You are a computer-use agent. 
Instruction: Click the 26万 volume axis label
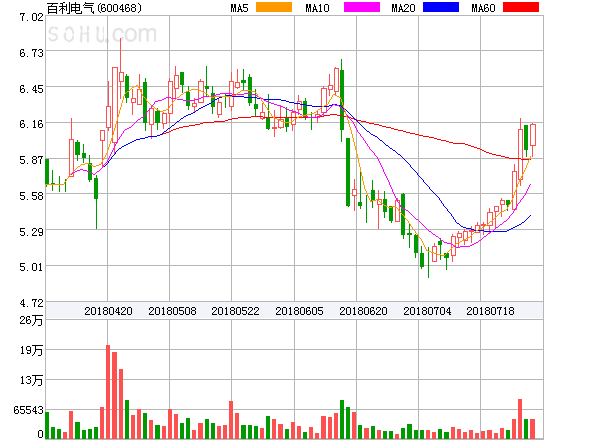pos(31,320)
